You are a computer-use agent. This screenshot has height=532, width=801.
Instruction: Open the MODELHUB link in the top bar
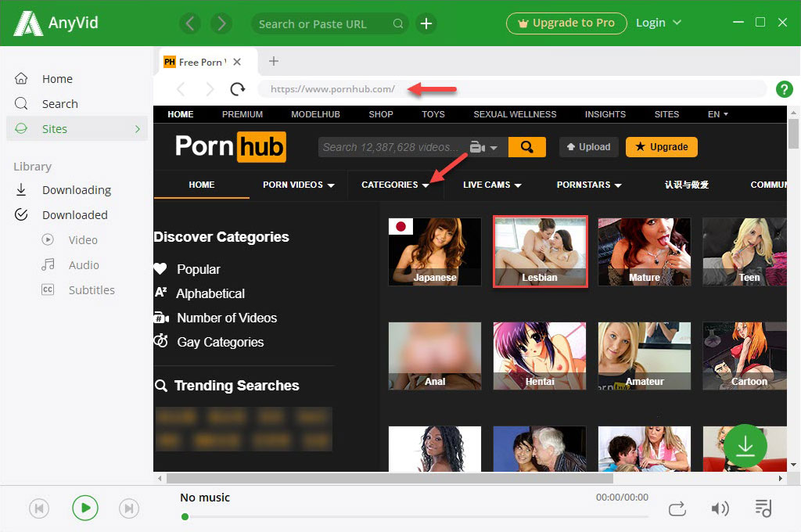pos(315,114)
